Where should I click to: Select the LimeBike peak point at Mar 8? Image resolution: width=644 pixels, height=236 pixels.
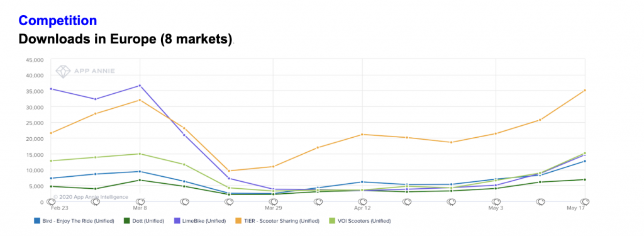tap(140, 86)
